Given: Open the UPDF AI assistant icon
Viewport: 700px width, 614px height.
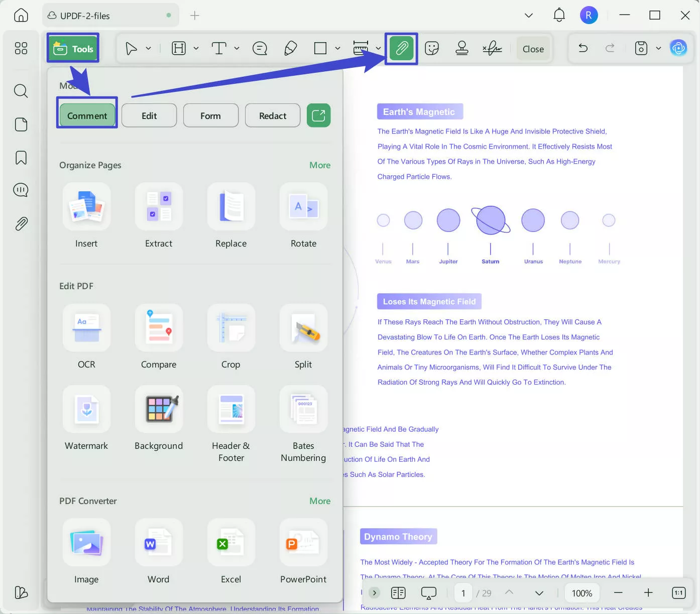Looking at the screenshot, I should coord(678,49).
